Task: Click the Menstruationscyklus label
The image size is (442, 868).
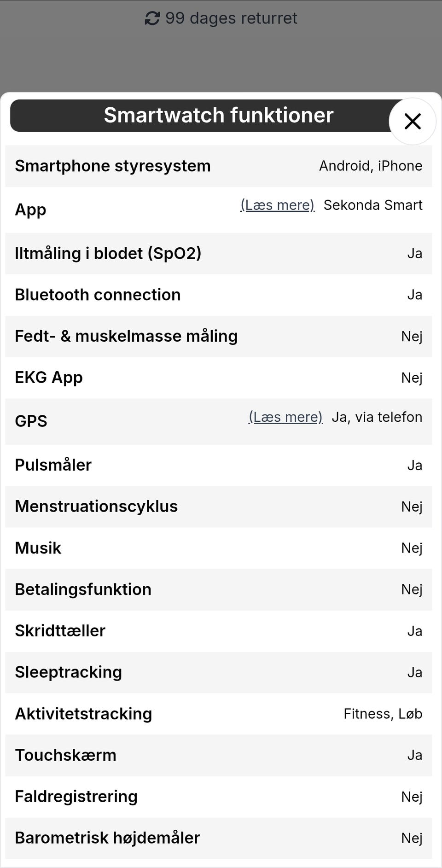Action: [96, 507]
